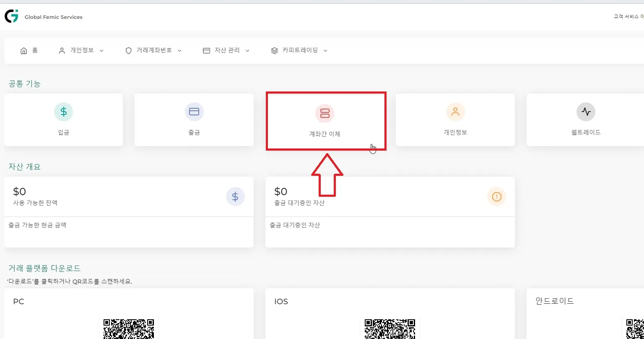Click the pulse icon above 웰트레이드

coord(586,112)
